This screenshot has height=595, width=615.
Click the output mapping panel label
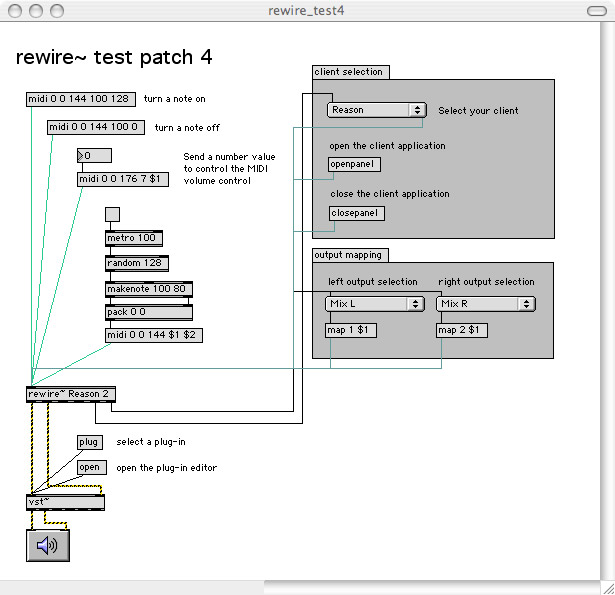350,255
